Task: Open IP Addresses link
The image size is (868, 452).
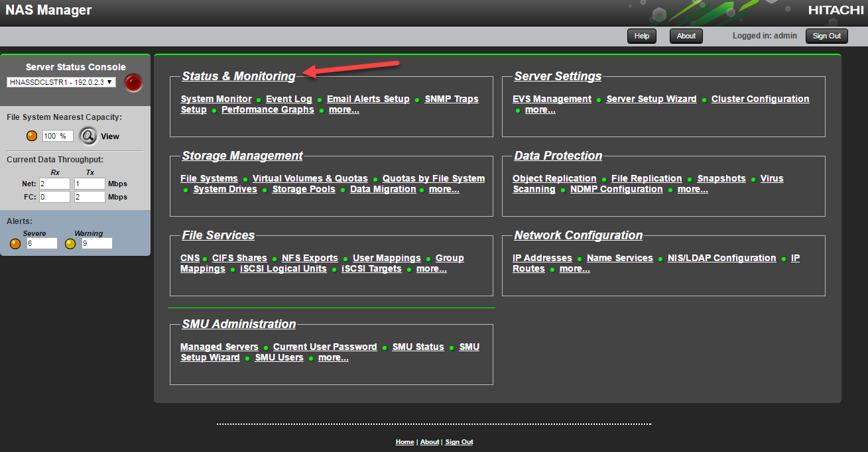Action: (542, 258)
